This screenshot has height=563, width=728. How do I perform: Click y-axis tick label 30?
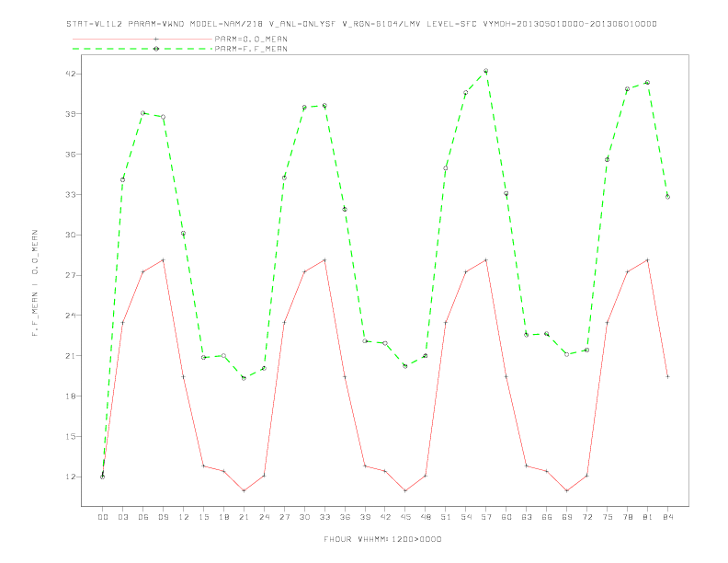[x=71, y=236]
